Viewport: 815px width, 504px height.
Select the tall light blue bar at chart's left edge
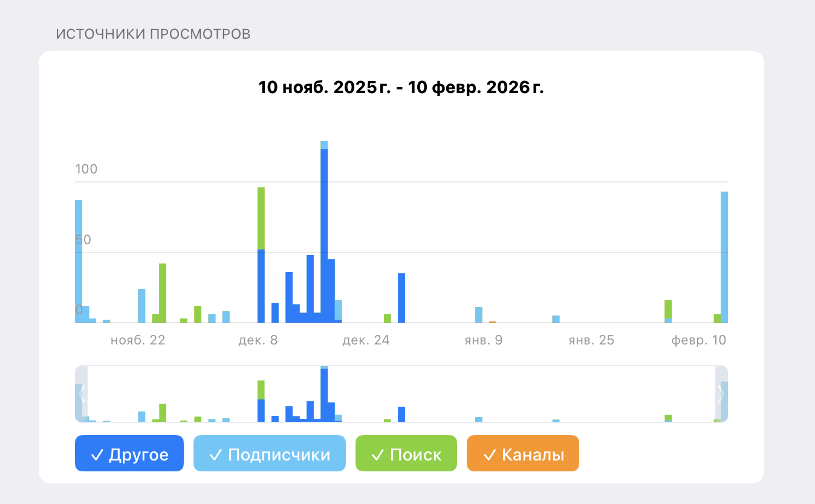[x=78, y=260]
